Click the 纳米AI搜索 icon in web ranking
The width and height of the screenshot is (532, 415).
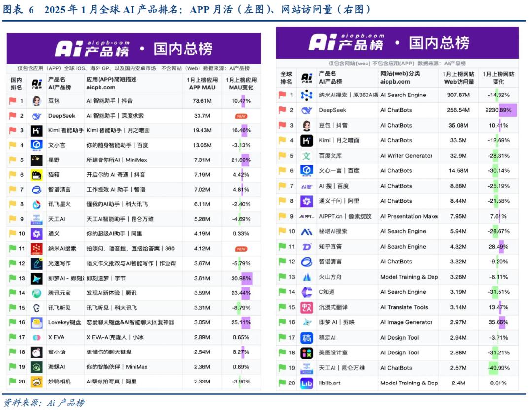point(307,95)
